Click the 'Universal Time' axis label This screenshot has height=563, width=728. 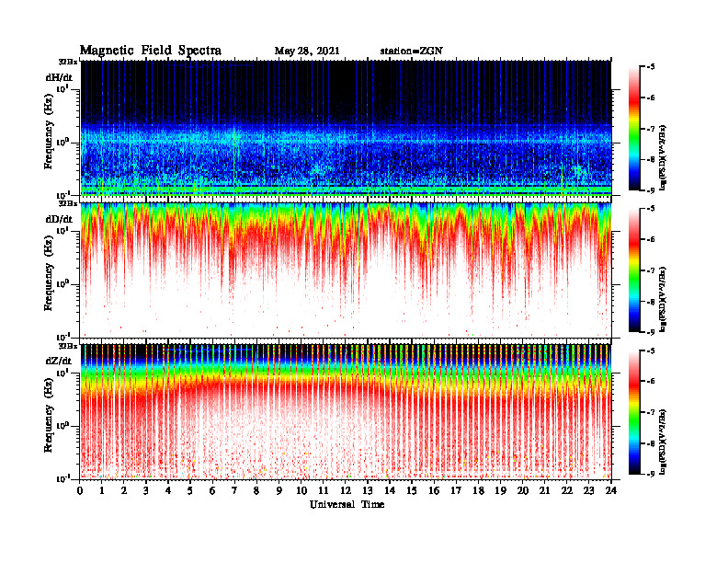pyautogui.click(x=347, y=504)
